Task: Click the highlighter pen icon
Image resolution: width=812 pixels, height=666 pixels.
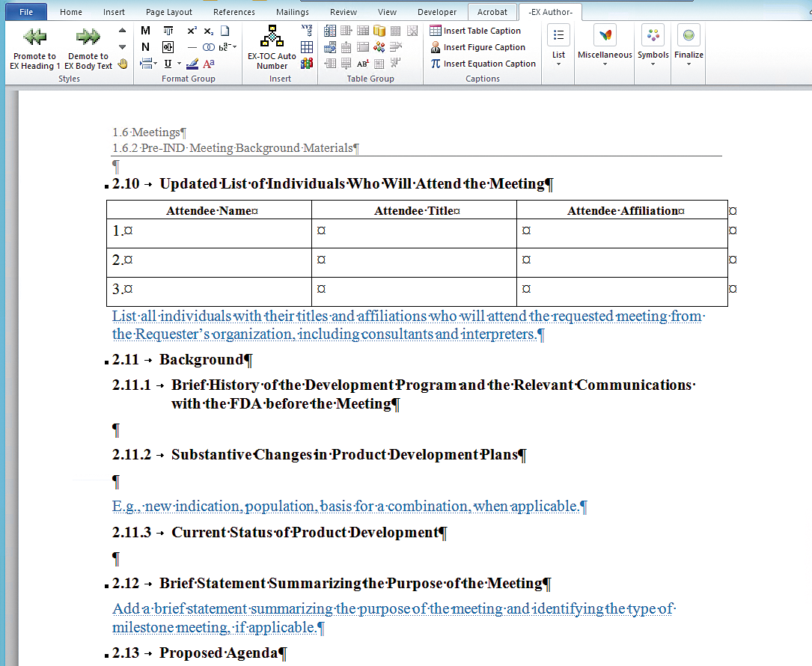Action: click(x=192, y=64)
